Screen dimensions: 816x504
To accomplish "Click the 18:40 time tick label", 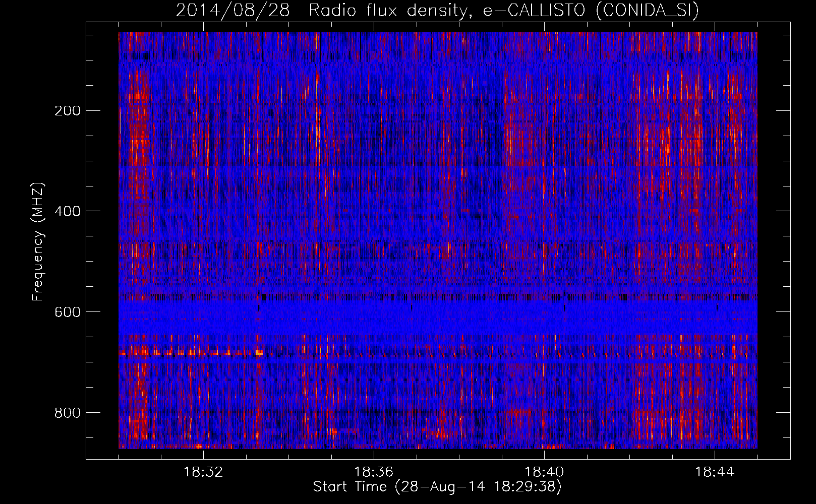I will point(544,472).
